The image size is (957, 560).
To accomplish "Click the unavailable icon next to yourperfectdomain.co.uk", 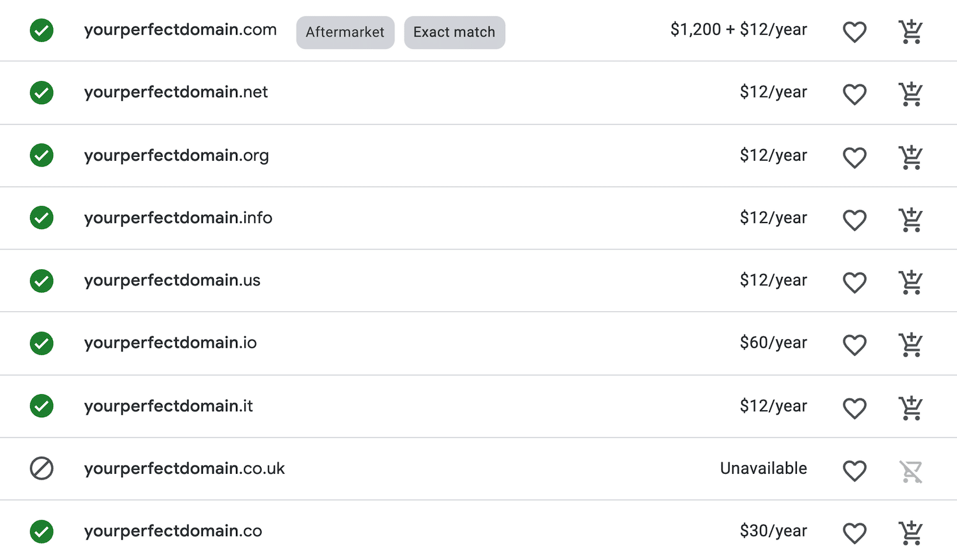I will tap(41, 468).
